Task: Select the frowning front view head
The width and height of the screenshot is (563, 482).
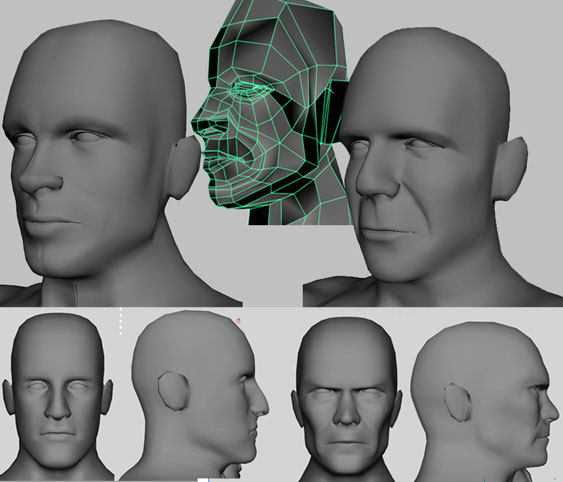Action: pyautogui.click(x=346, y=400)
